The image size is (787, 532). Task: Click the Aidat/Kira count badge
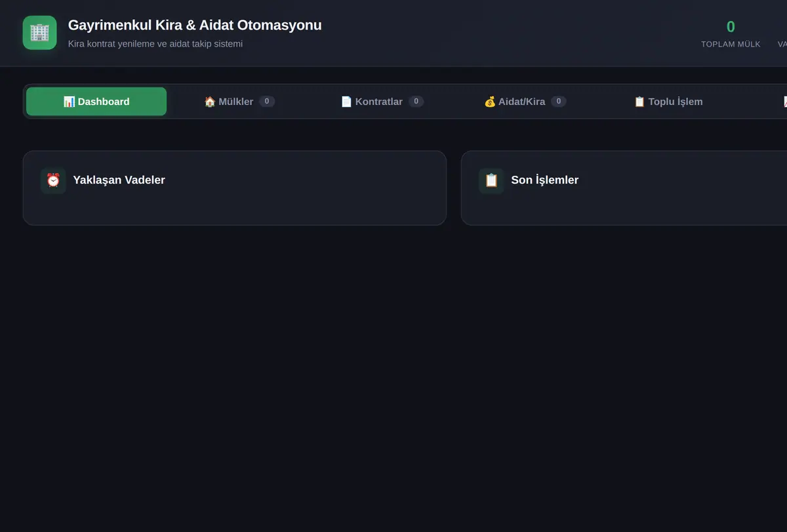coord(558,102)
